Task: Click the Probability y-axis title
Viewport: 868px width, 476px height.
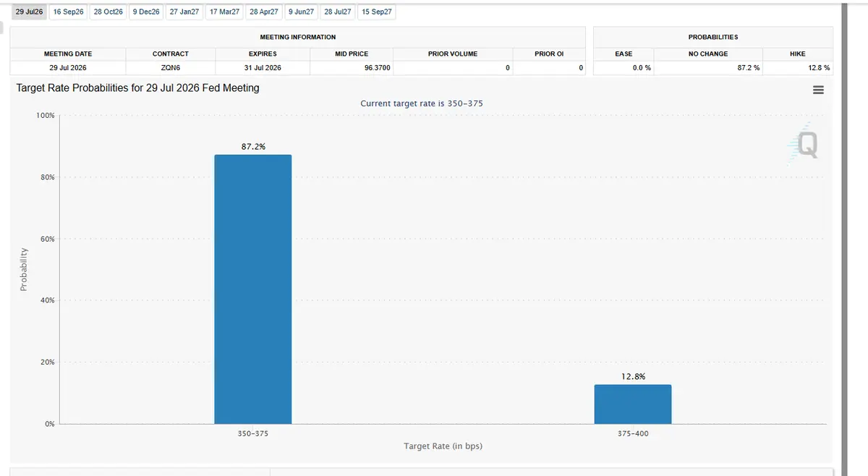Action: point(23,270)
